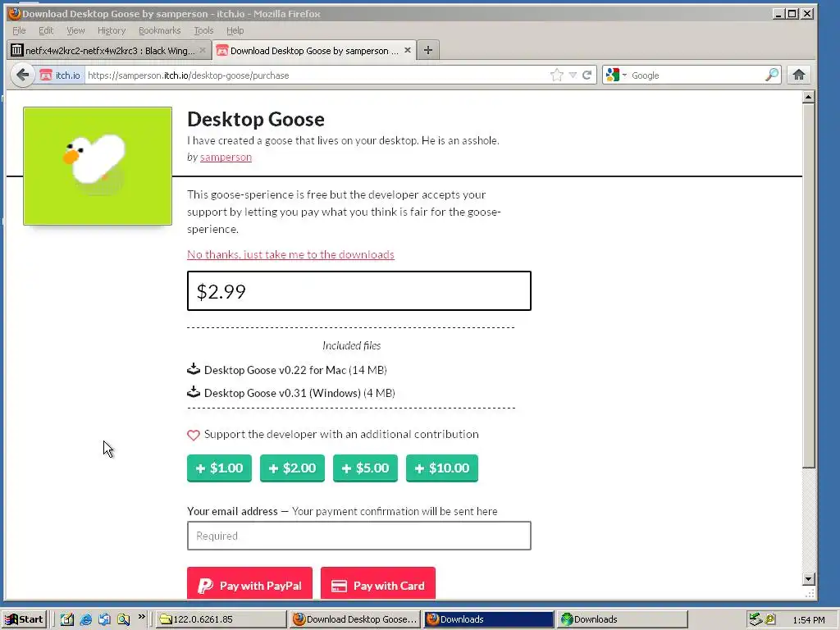The image size is (840, 630).
Task: Open the File menu
Action: point(19,30)
